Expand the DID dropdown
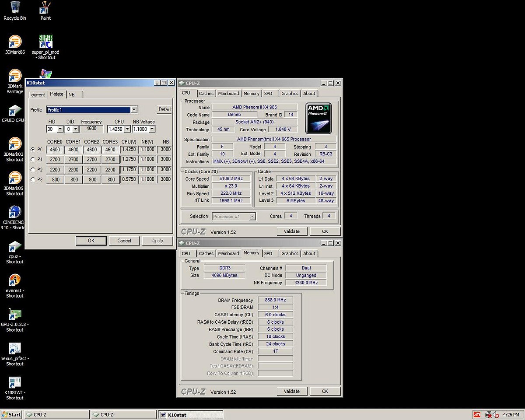Image resolution: width=525 pixels, height=420 pixels. click(x=76, y=129)
